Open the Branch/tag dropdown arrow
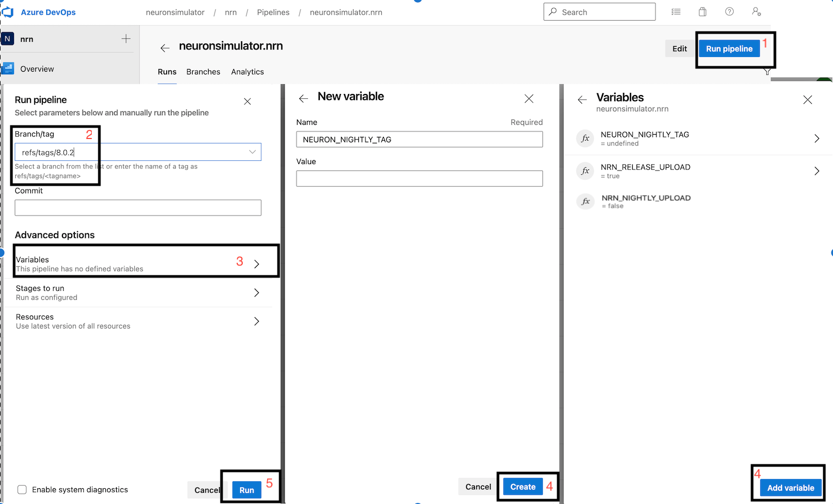 [253, 152]
